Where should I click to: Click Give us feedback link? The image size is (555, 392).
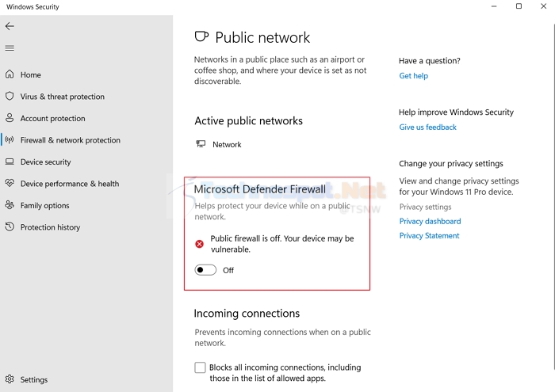427,127
